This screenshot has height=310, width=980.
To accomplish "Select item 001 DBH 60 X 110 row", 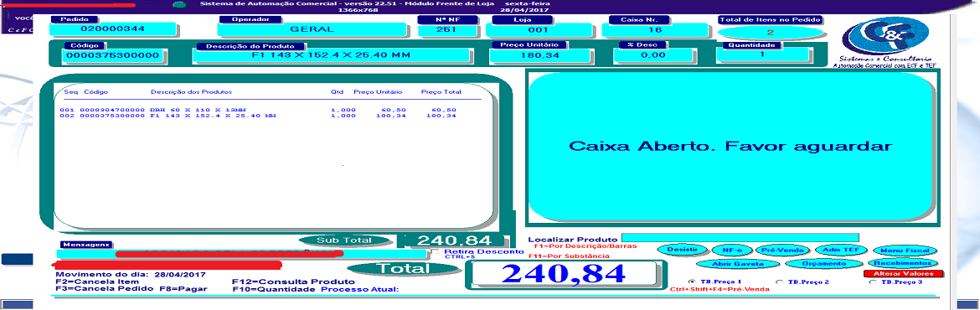I will [261, 110].
